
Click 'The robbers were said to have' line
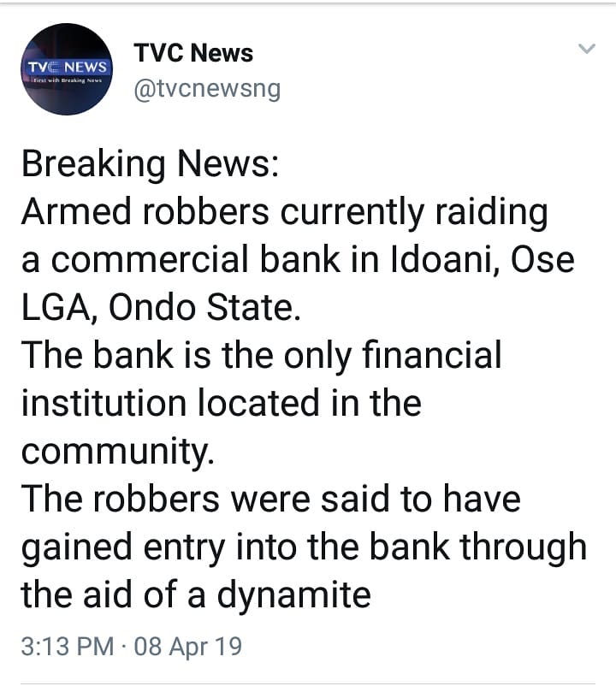(x=270, y=498)
